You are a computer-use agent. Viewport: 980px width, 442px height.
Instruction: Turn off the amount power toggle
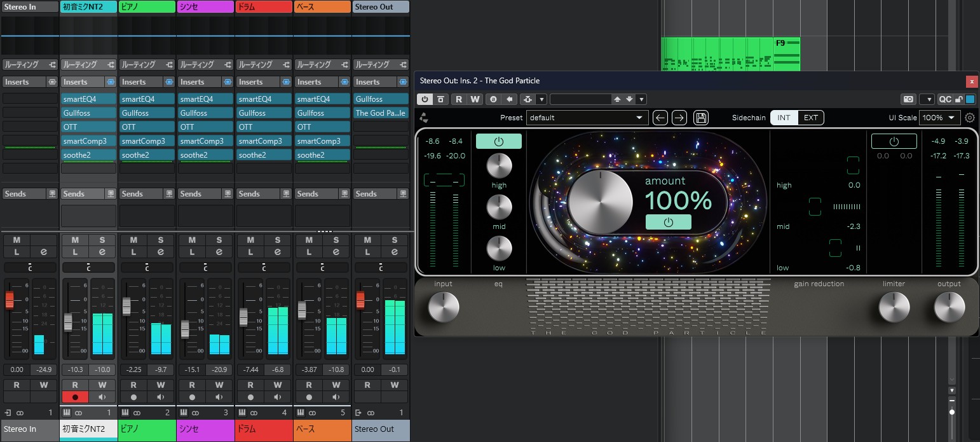668,222
